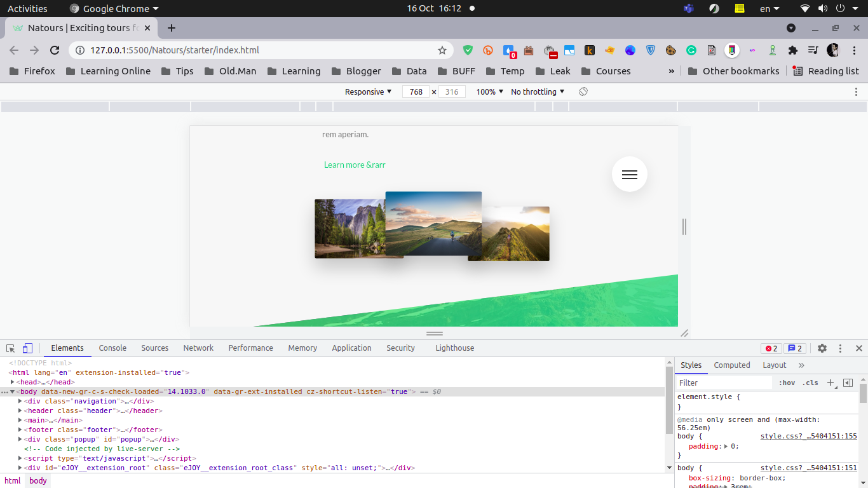Click the blue issues count badge
Viewport: 868px width, 488px height.
click(796, 348)
